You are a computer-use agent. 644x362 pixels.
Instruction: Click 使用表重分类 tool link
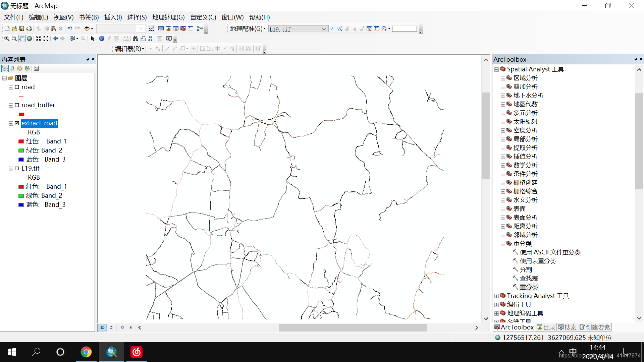pyautogui.click(x=538, y=261)
